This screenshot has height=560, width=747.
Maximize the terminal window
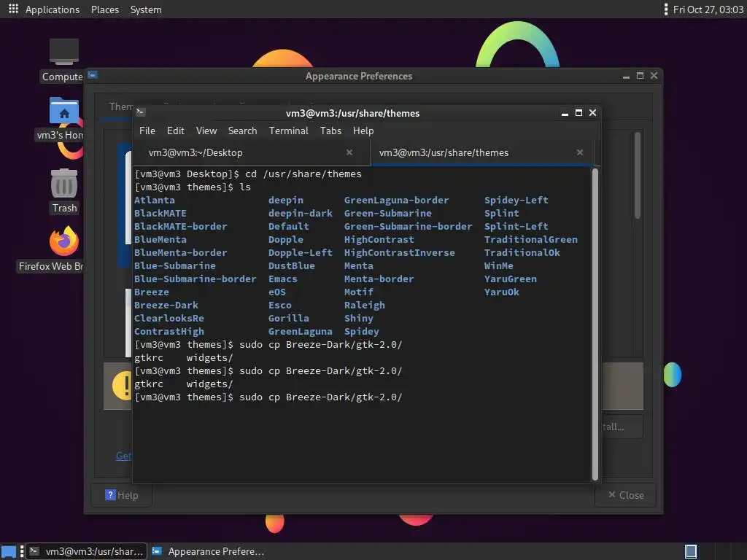point(578,113)
